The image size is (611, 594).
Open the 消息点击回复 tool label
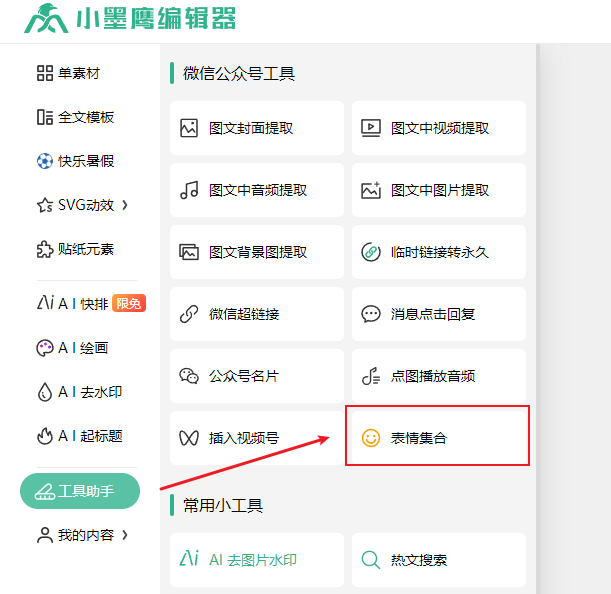(433, 314)
